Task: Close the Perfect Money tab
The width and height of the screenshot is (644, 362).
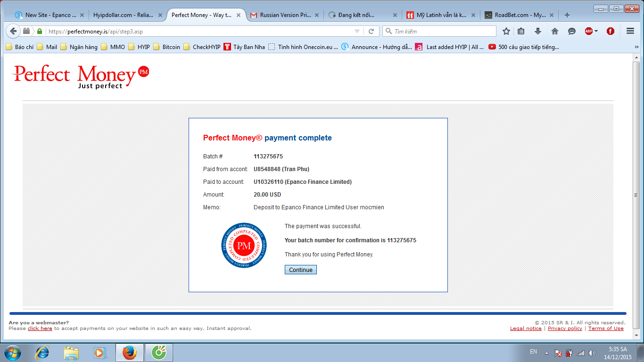Action: coord(238,15)
